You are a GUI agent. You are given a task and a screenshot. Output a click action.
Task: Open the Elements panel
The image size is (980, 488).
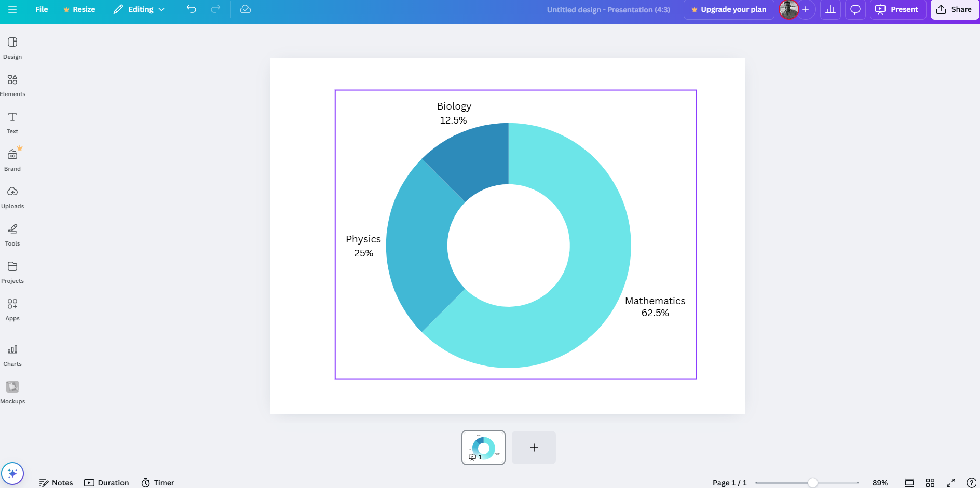(12, 85)
